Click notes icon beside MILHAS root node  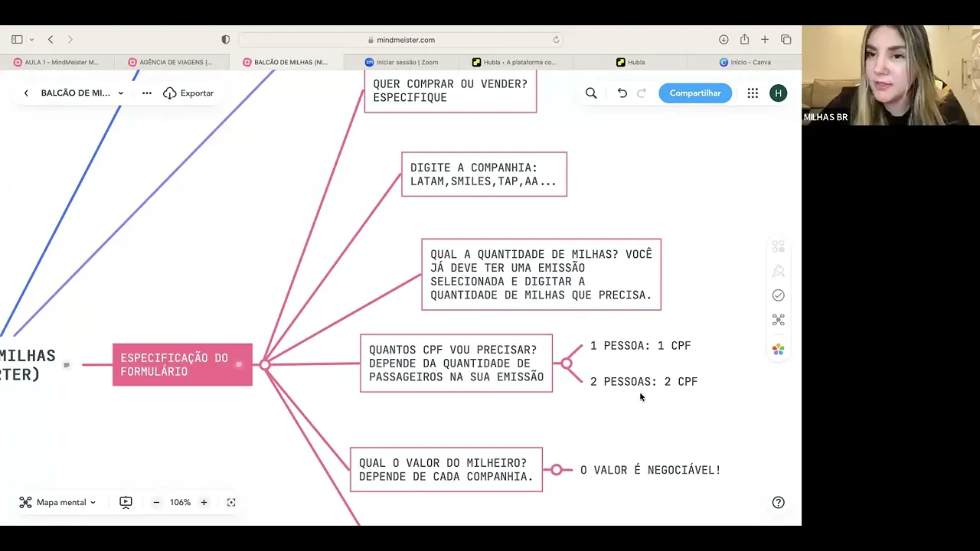coord(67,365)
